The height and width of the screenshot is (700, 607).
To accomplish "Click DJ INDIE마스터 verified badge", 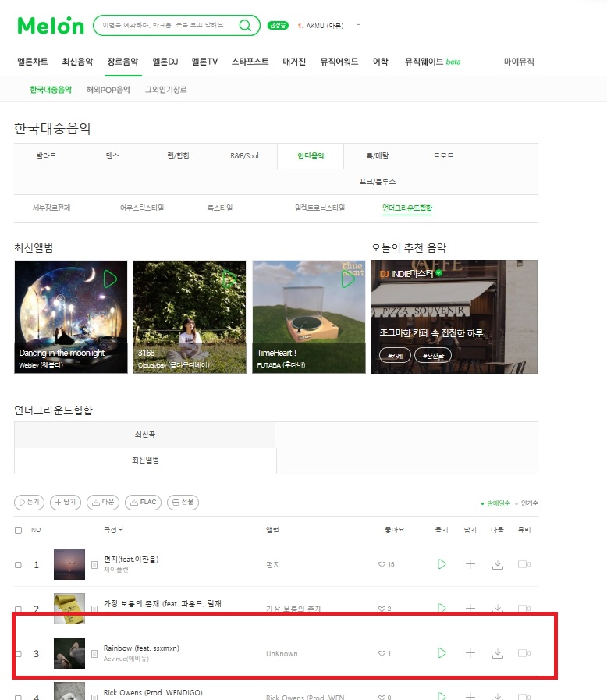I will click(438, 273).
